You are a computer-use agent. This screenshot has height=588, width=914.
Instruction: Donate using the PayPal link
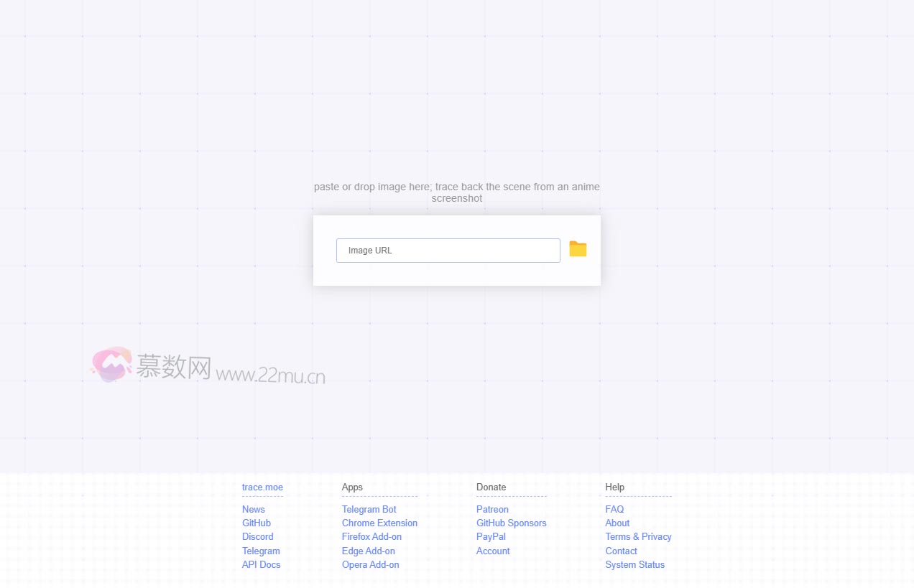click(x=491, y=536)
